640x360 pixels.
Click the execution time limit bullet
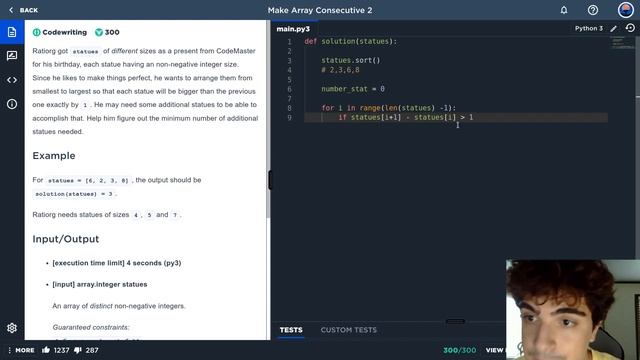(117, 263)
